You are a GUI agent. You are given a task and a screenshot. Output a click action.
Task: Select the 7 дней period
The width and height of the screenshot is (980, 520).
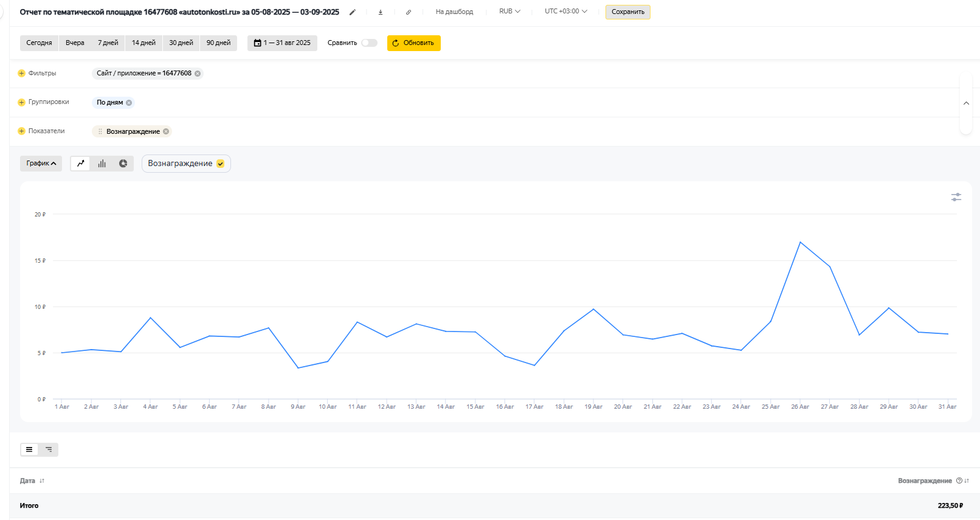pyautogui.click(x=108, y=43)
